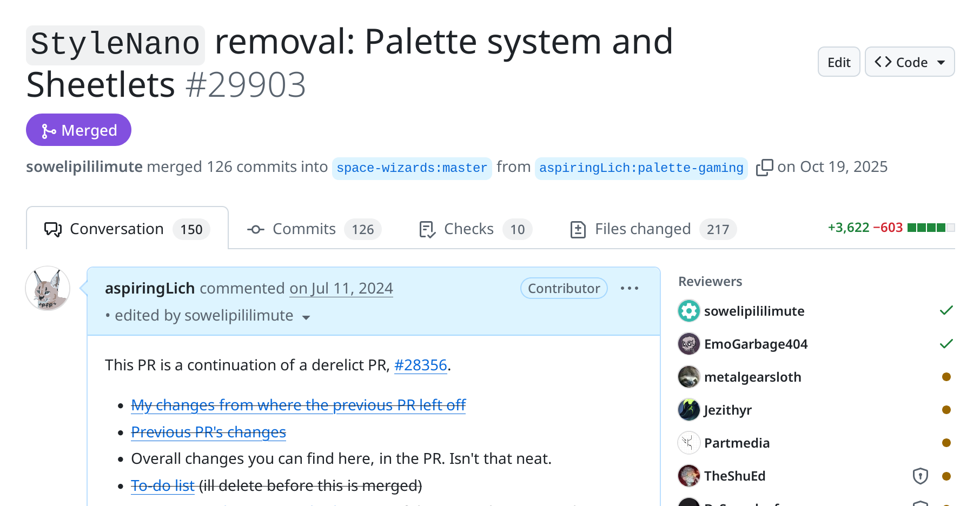Screen dimensions: 980x506
Task: Click metalgearsloth's reviewer avatar
Action: point(688,377)
